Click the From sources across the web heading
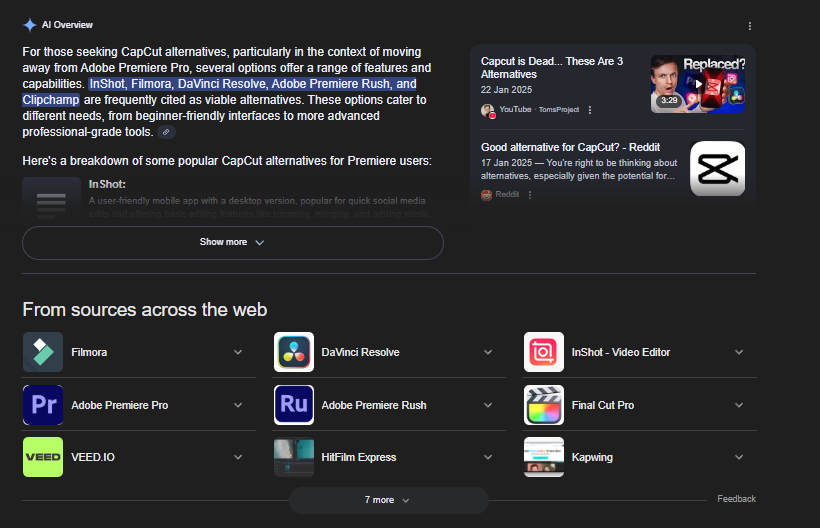820x528 pixels. [144, 309]
